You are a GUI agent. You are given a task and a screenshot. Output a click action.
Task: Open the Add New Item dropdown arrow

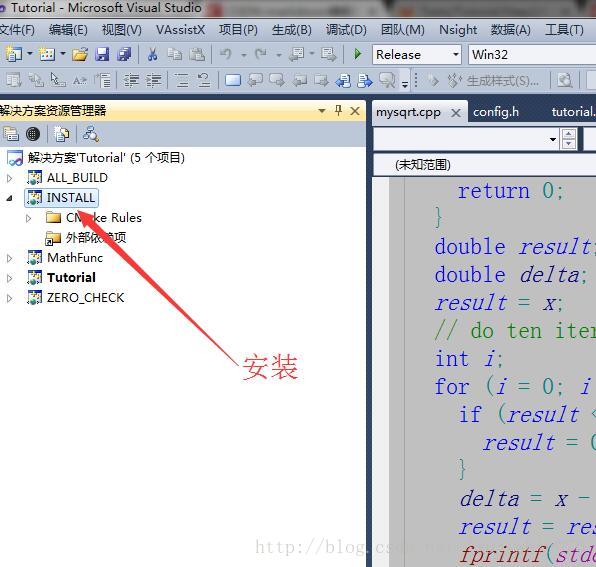coord(63,54)
